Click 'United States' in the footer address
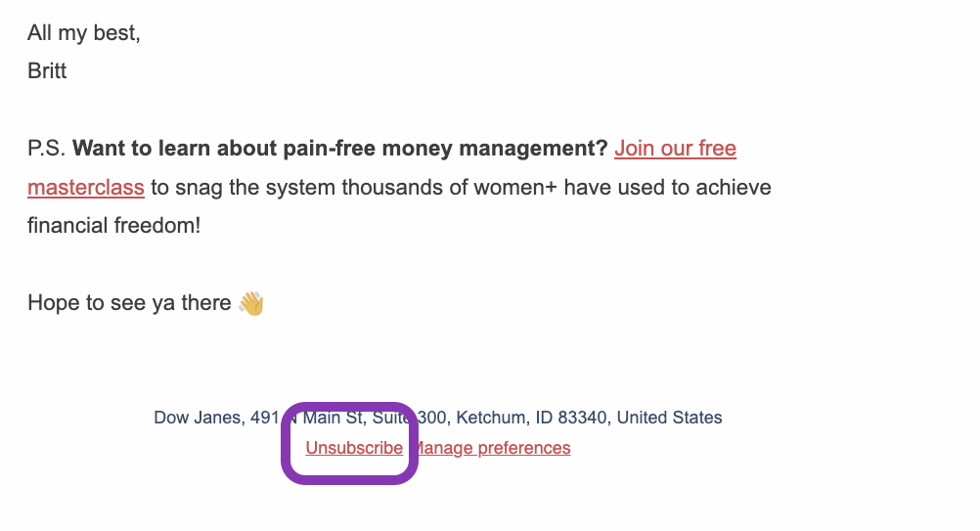The height and width of the screenshot is (531, 980). (x=669, y=418)
